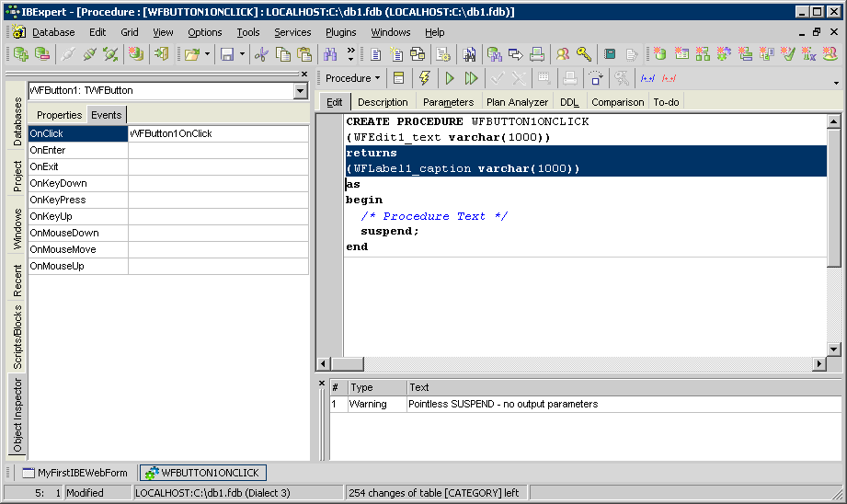Click the editor horizontal scrollbar right arrow
The height and width of the screenshot is (504, 847).
pos(819,364)
